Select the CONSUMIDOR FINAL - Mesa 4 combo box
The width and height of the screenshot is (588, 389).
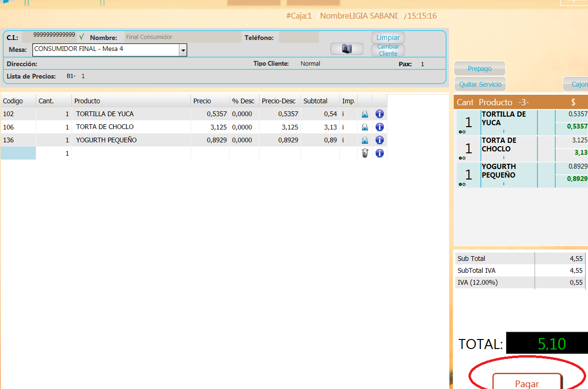pyautogui.click(x=110, y=50)
